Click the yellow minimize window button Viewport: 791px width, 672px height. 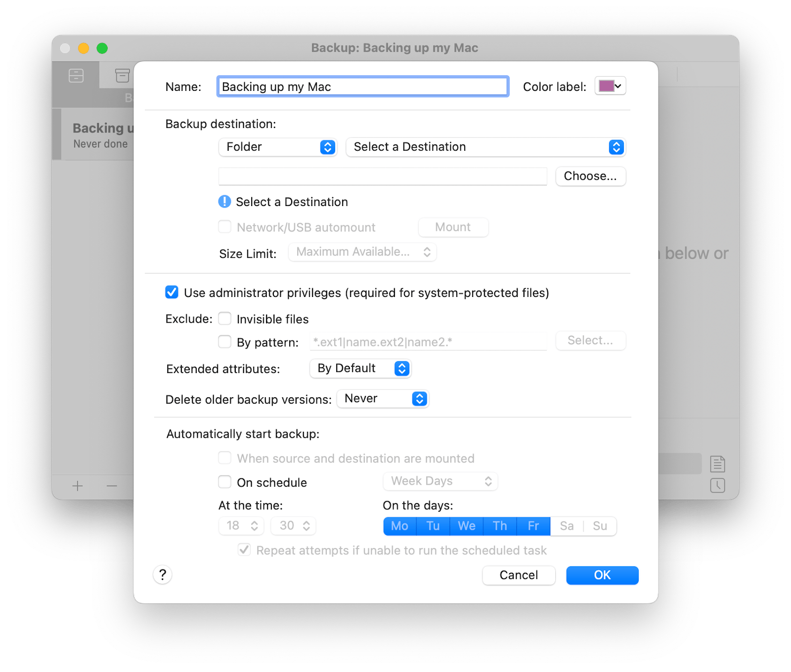coord(84,48)
